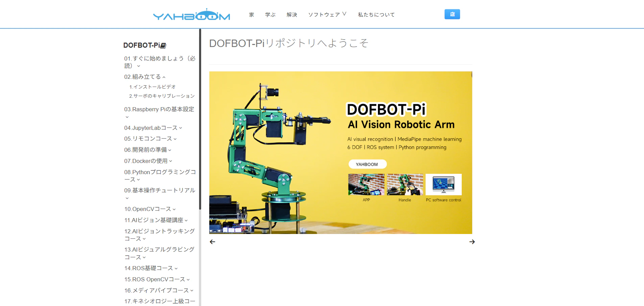Open 2.サーボのキャリブレーション page
The height and width of the screenshot is (306, 644).
tap(162, 96)
